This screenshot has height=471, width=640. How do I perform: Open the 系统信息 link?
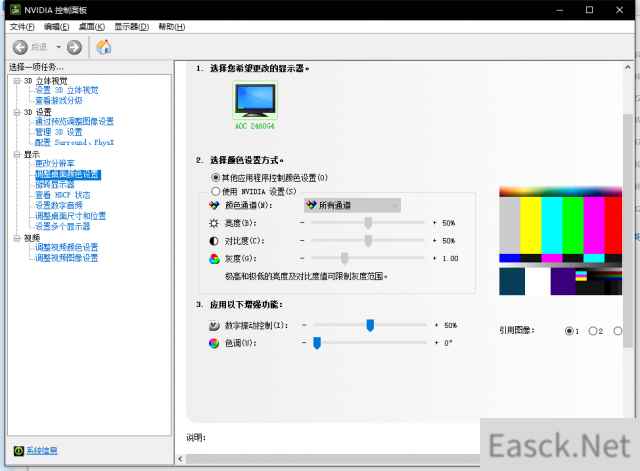click(x=42, y=451)
